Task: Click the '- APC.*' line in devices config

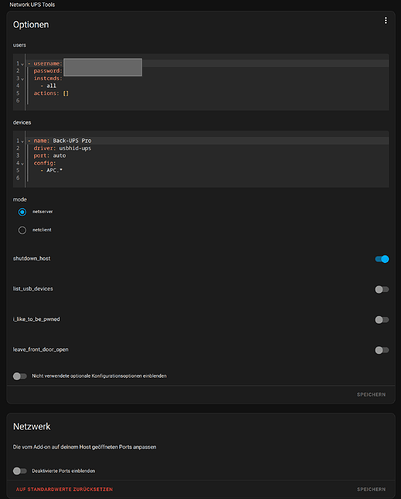Action: click(x=51, y=170)
